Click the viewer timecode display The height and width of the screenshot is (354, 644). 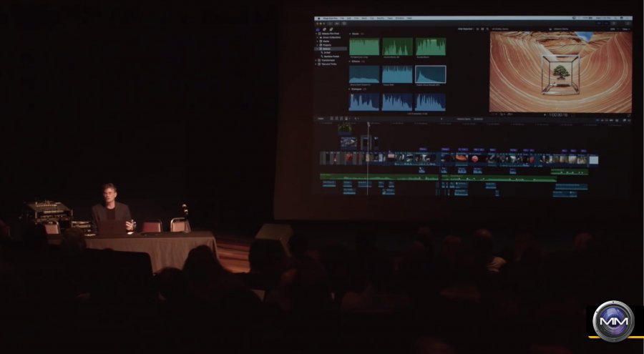[x=558, y=115]
